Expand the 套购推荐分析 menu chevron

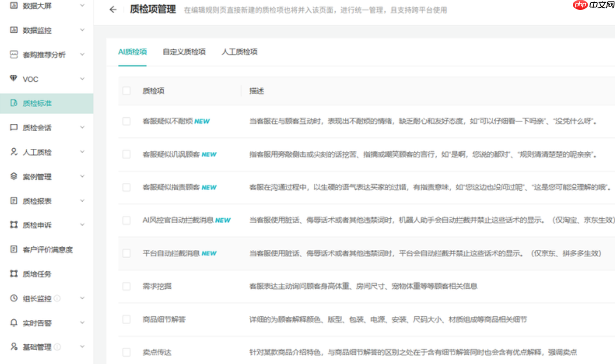coord(81,54)
